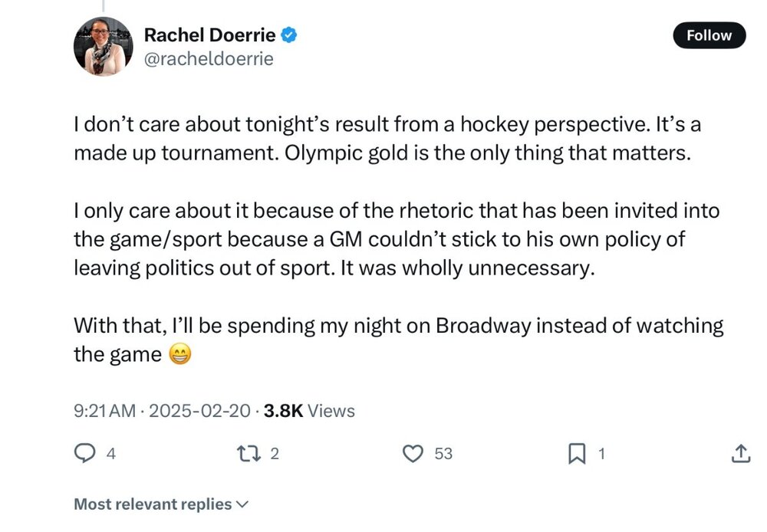This screenshot has width=767, height=532.
Task: Click the 9:21 AM timestamp
Action: pyautogui.click(x=104, y=411)
